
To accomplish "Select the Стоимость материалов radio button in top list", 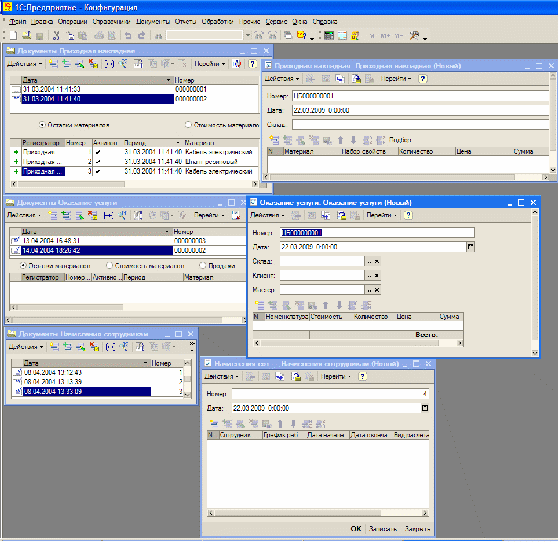I will pos(188,125).
